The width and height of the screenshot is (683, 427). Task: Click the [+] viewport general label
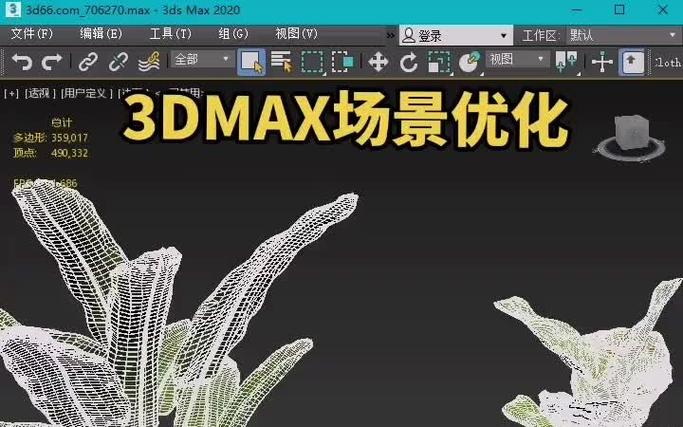[x=11, y=93]
